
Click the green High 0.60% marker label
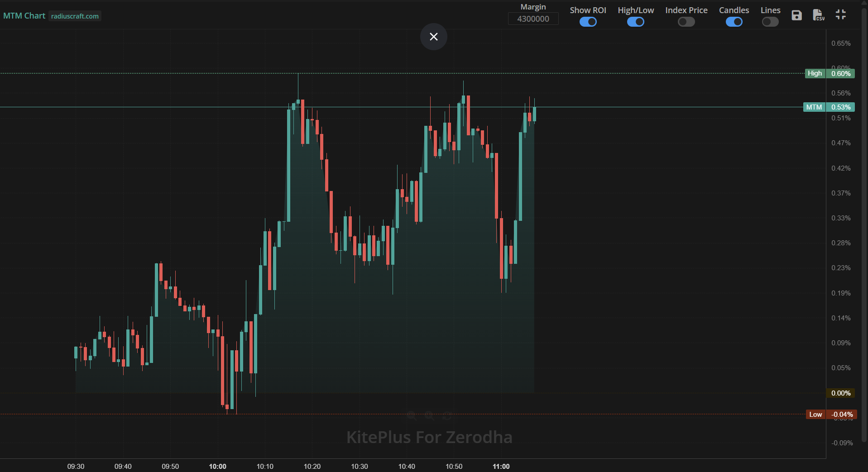pos(830,73)
